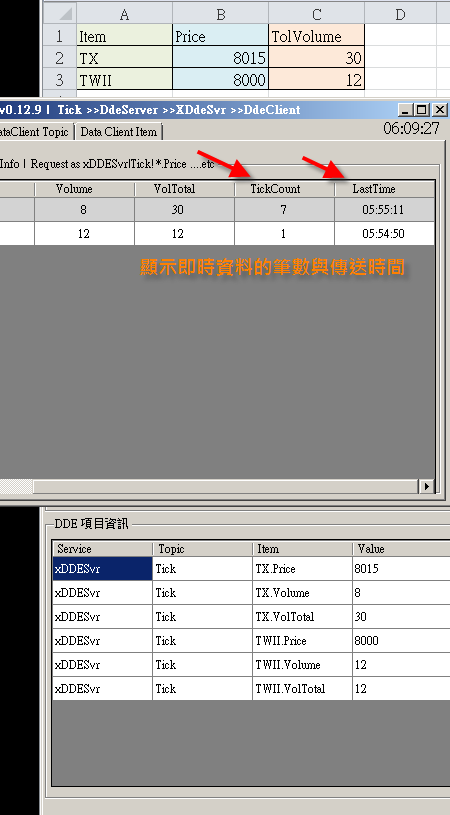450x815 pixels.
Task: Click the Value cell in the TX.VolTotal row
Action: coord(401,616)
